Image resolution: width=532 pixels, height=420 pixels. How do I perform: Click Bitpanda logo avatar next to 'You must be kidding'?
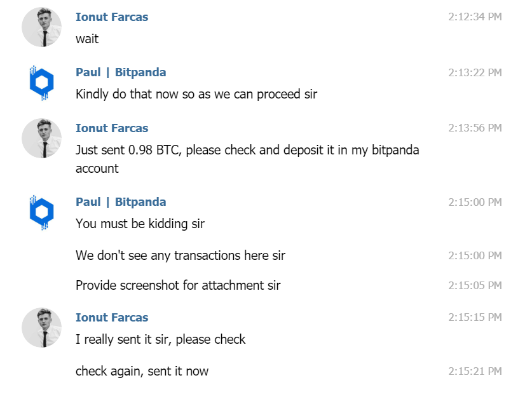(x=42, y=212)
